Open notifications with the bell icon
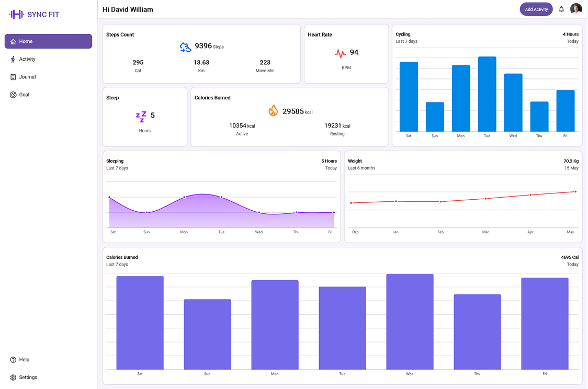Image resolution: width=588 pixels, height=389 pixels. pyautogui.click(x=561, y=9)
